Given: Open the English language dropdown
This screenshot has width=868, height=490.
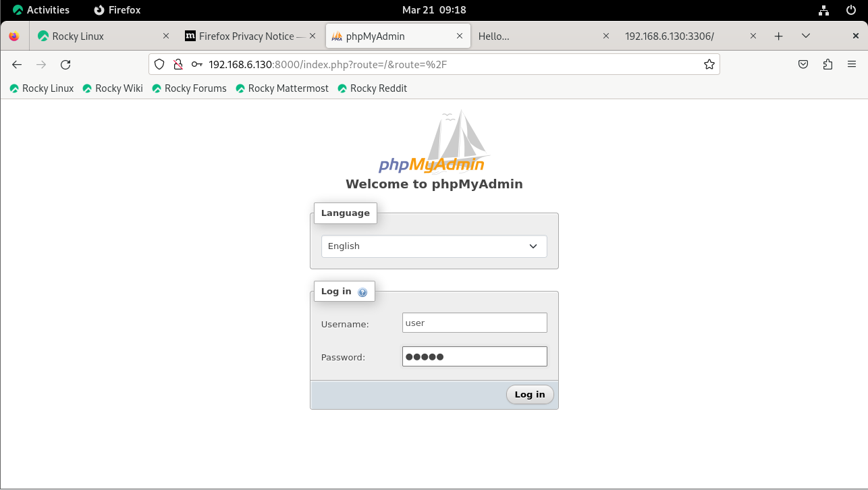Looking at the screenshot, I should click(434, 246).
